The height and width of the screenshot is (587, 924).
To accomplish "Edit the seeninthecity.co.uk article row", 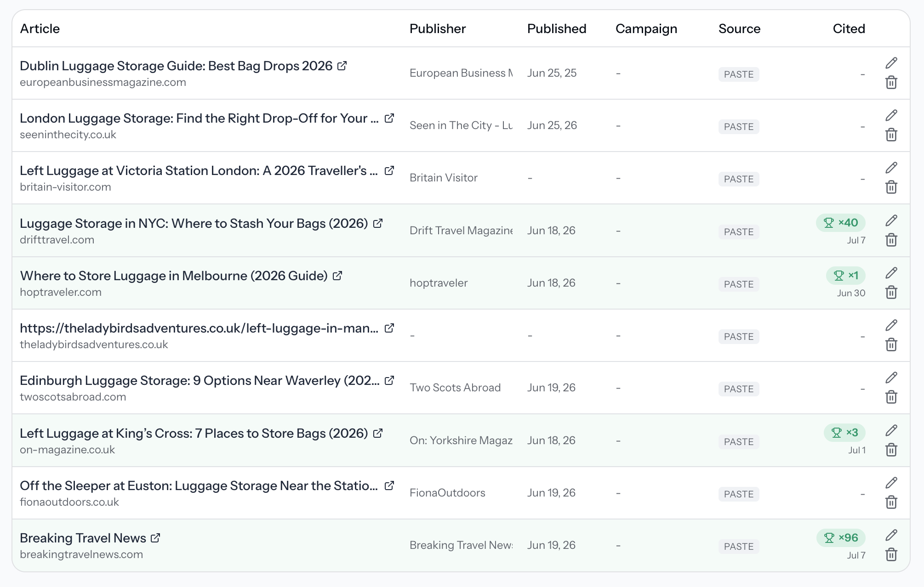I will tap(891, 115).
